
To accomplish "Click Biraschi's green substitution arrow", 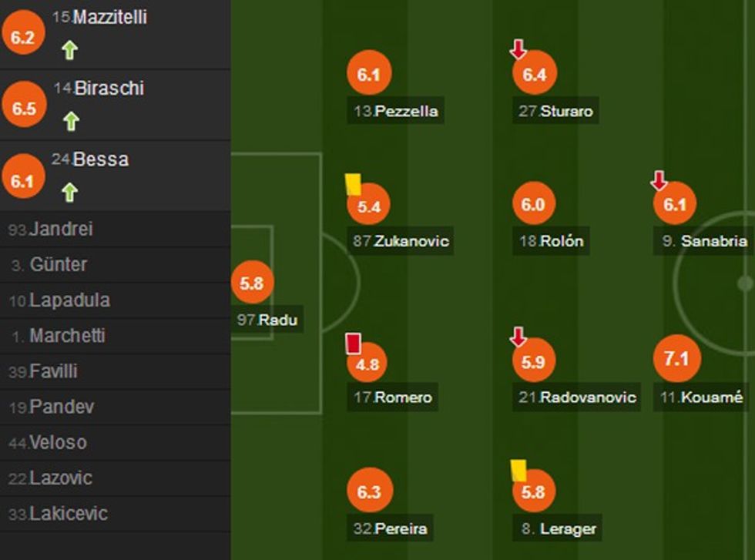I will point(70,121).
